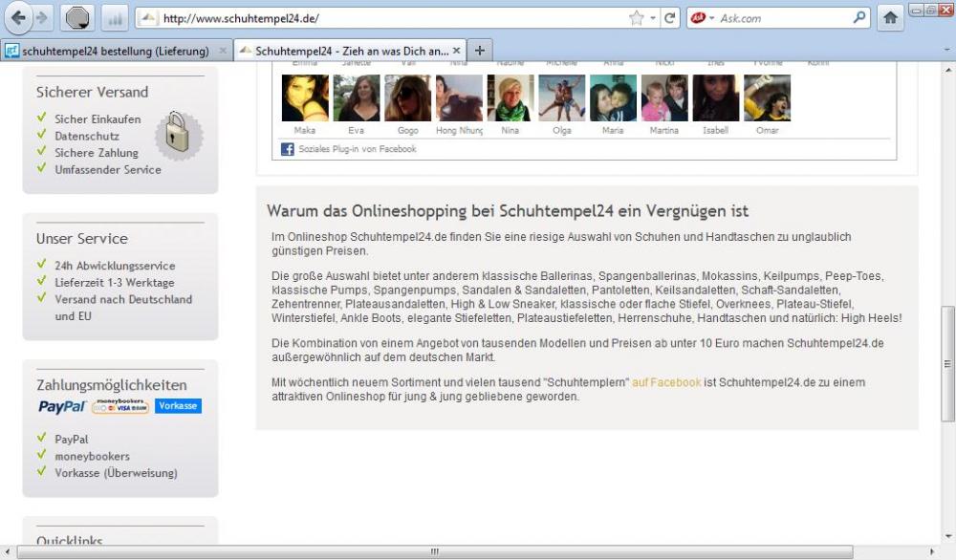The image size is (956, 560).
Task: Click 'Datenschutz' list item
Action: [87, 137]
